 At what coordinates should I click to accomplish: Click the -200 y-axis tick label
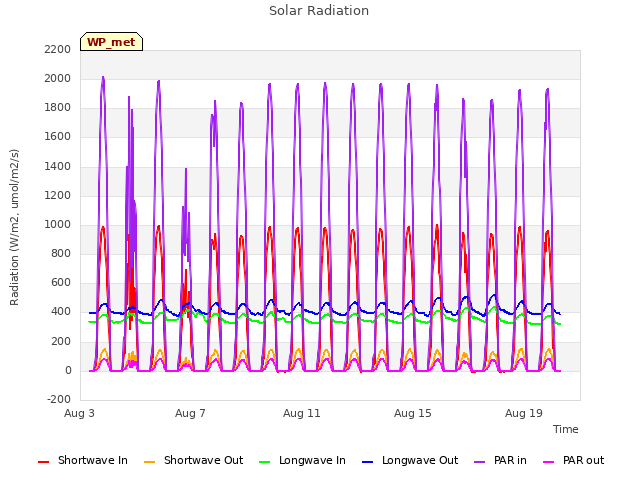click(59, 399)
